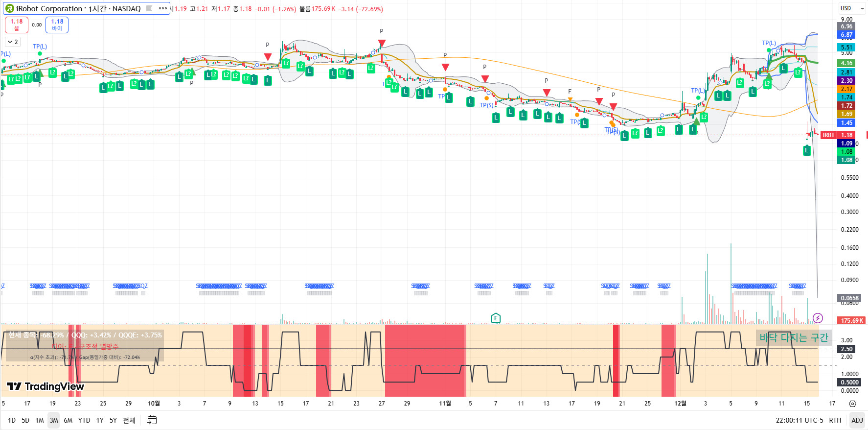The height and width of the screenshot is (430, 868).
Task: Click the 2.81 blue price label
Action: (x=847, y=72)
